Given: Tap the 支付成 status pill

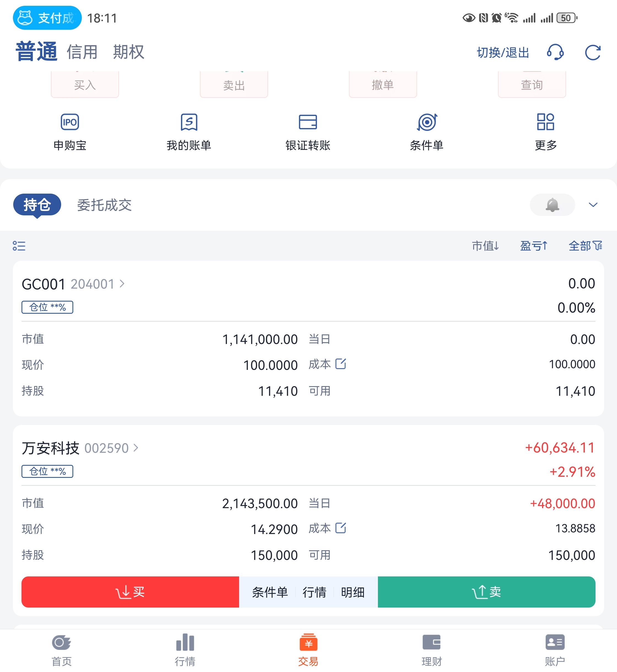Looking at the screenshot, I should click(47, 18).
